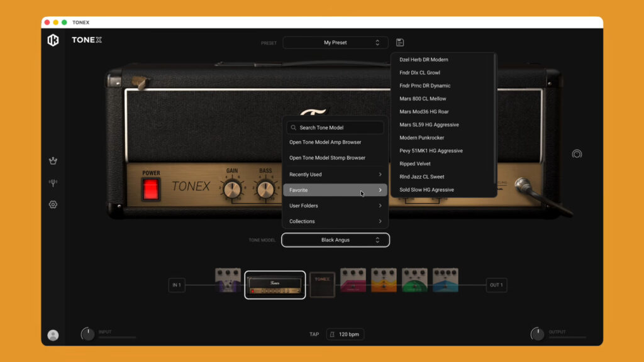Select the green pedal in signal chain

pyautogui.click(x=415, y=280)
